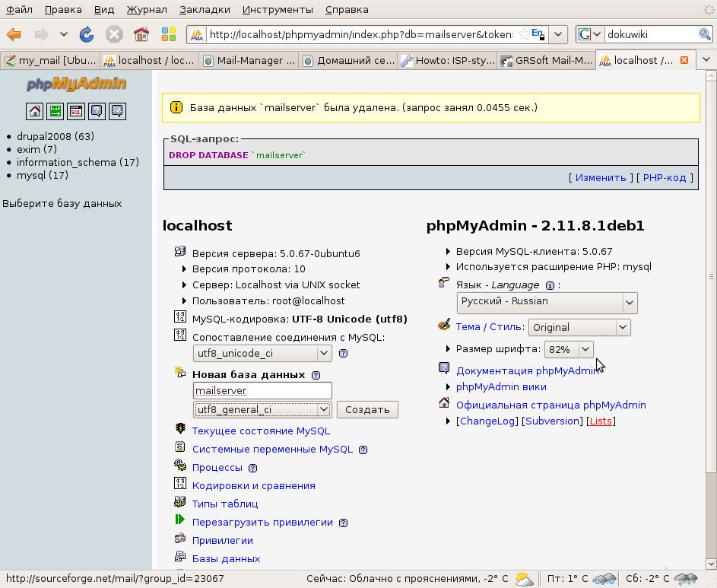Click the dokuwiki search input field
Viewport: 717px width, 588px height.
point(651,34)
